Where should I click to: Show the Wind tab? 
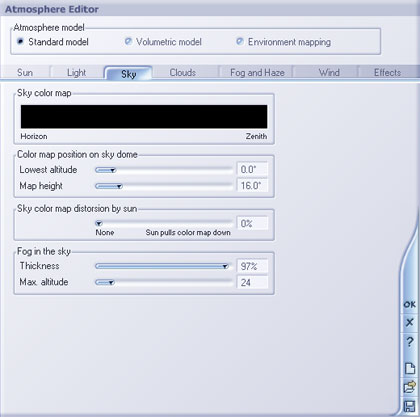point(329,72)
